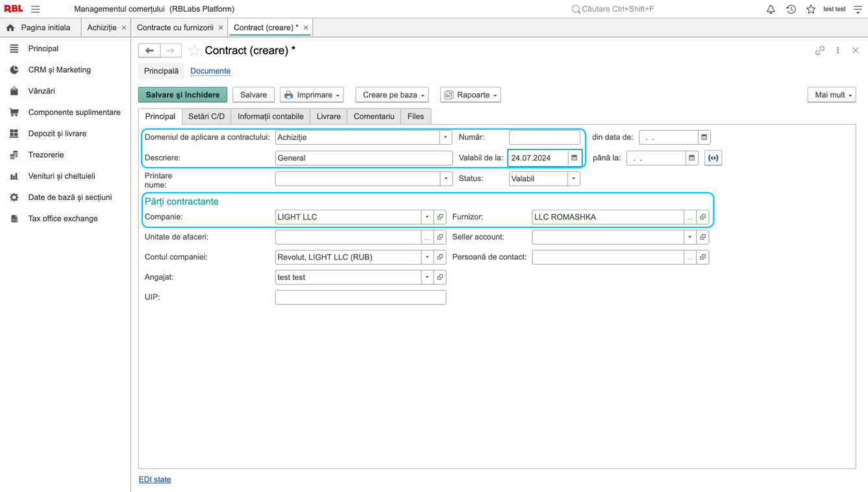Switch to Informații contabile tab

[x=271, y=116]
